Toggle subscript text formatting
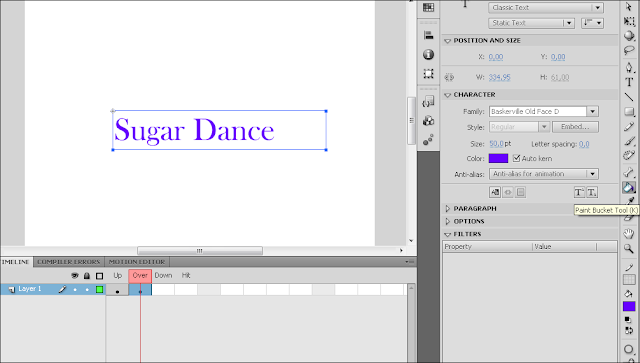Viewport: 640px width, 363px height. tap(592, 192)
